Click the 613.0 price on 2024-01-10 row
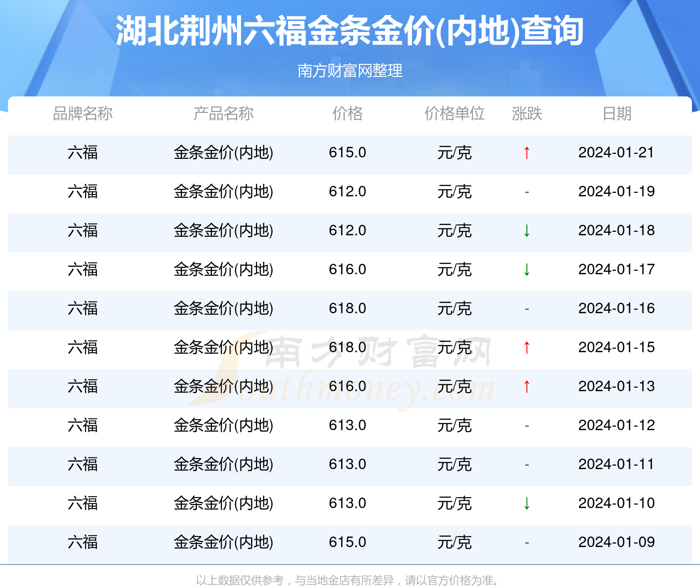Image resolution: width=700 pixels, height=588 pixels. pyautogui.click(x=347, y=503)
